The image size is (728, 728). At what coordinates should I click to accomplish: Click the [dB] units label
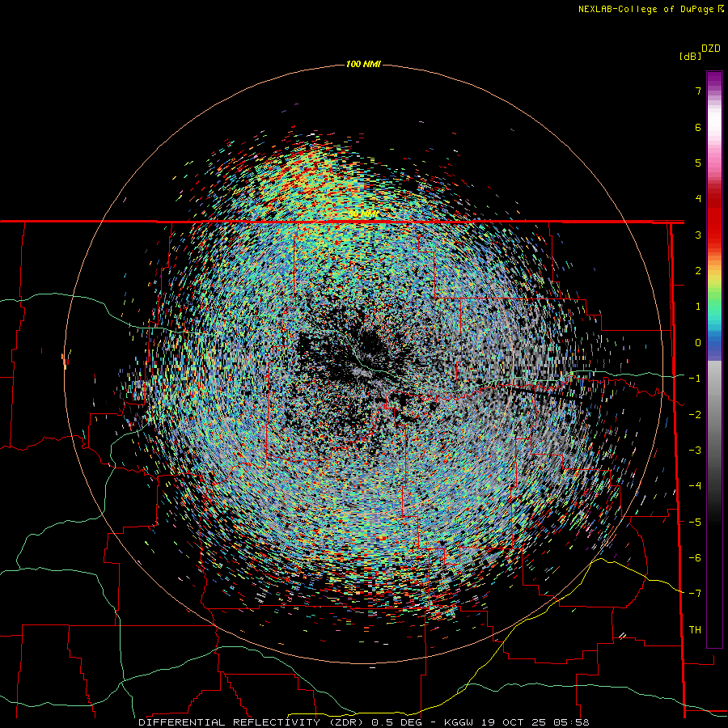tap(691, 56)
